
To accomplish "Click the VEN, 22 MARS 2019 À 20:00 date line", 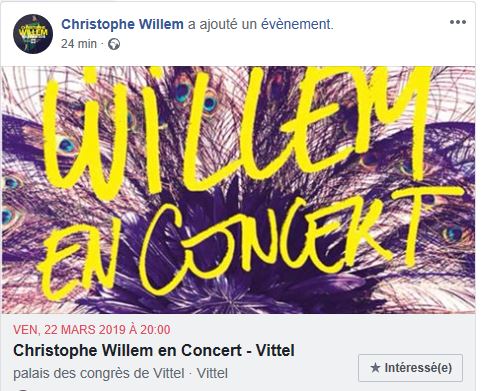I will [92, 330].
